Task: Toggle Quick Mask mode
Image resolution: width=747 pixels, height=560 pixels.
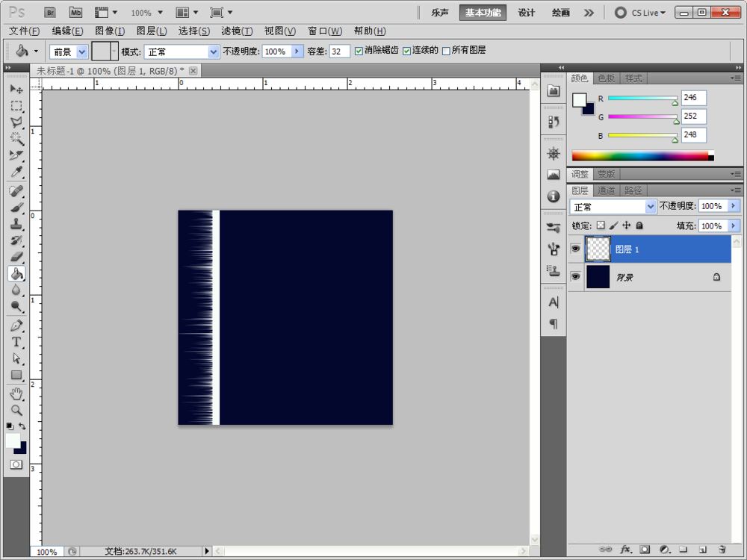Action: (x=16, y=464)
